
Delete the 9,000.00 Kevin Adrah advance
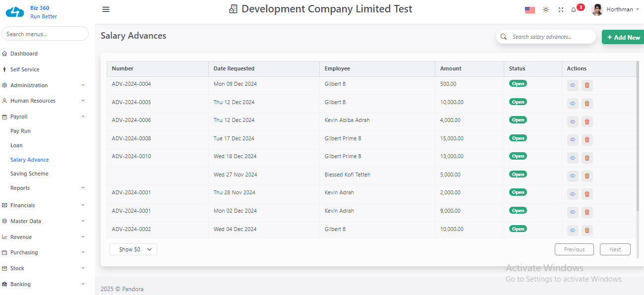click(587, 212)
